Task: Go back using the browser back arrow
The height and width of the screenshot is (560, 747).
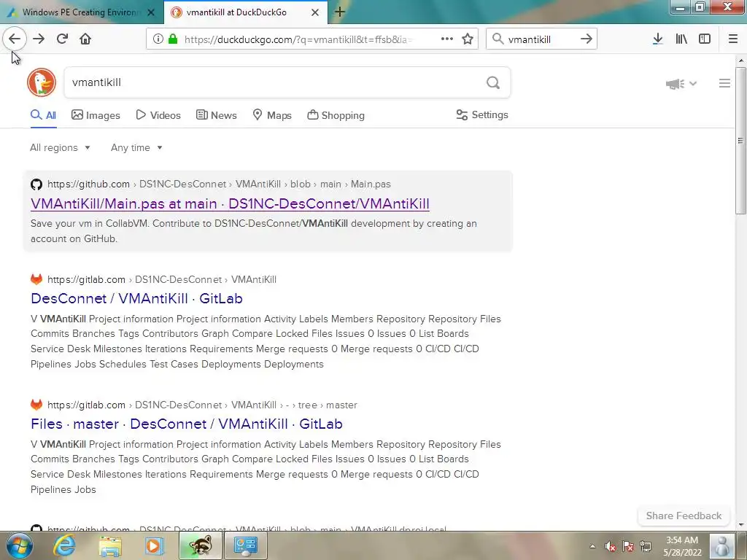Action: (x=15, y=39)
